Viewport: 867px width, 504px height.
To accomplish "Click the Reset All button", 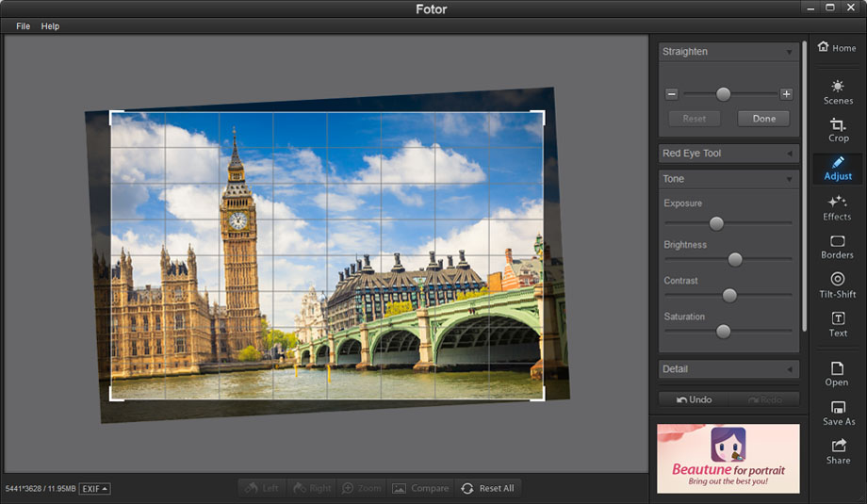I will point(487,488).
